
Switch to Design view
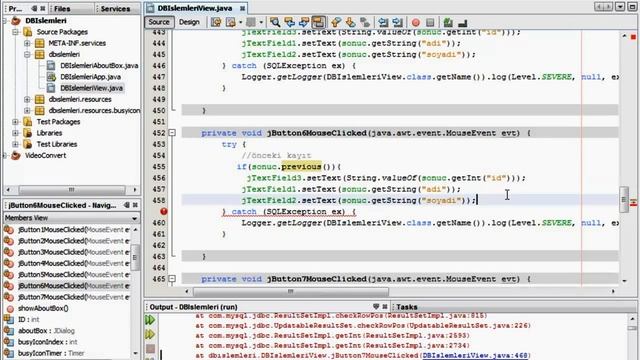[x=189, y=22]
